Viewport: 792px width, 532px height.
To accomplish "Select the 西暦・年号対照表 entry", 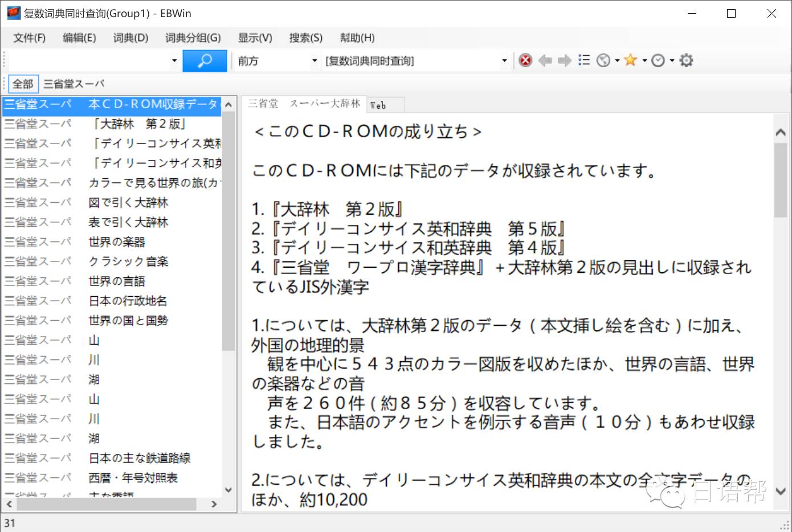I will point(112,478).
